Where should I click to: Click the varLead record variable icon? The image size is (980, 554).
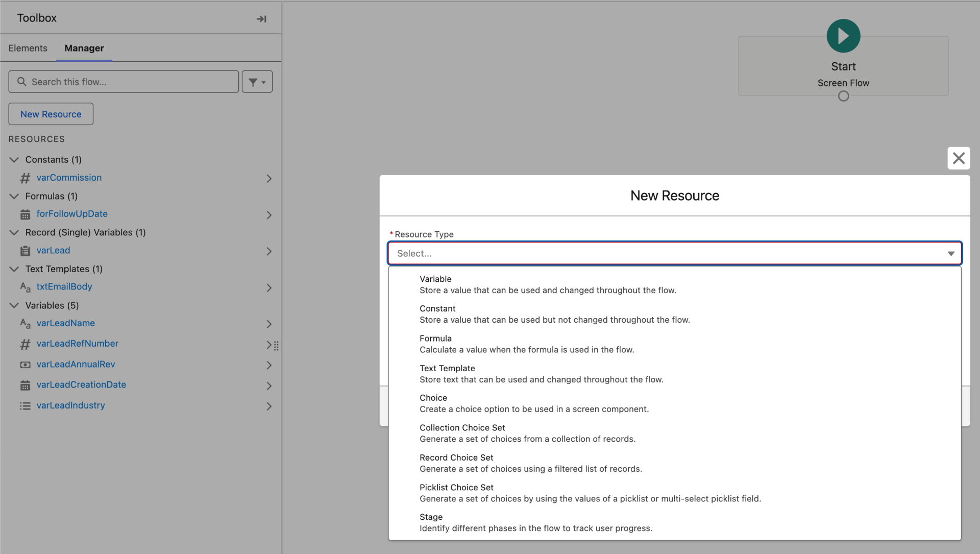(26, 251)
